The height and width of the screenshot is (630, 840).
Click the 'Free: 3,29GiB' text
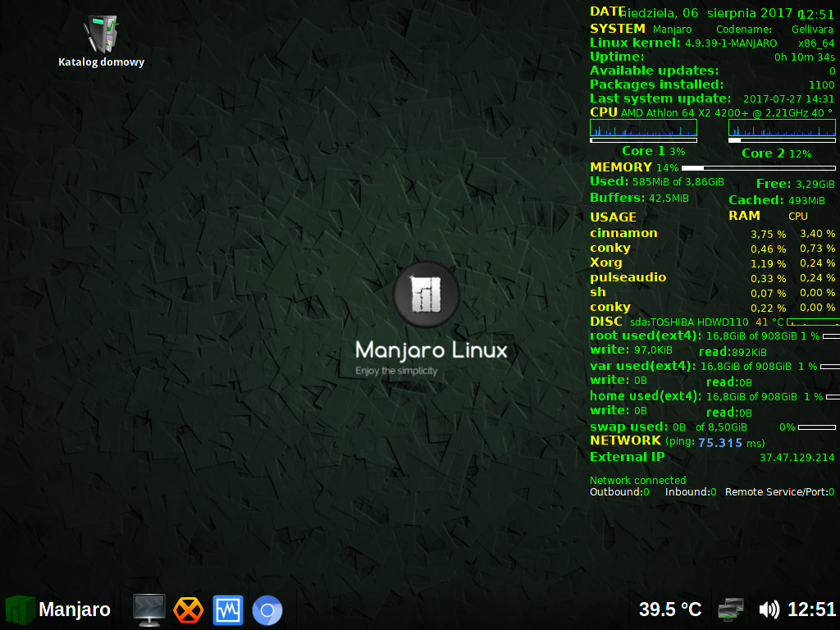[796, 185]
